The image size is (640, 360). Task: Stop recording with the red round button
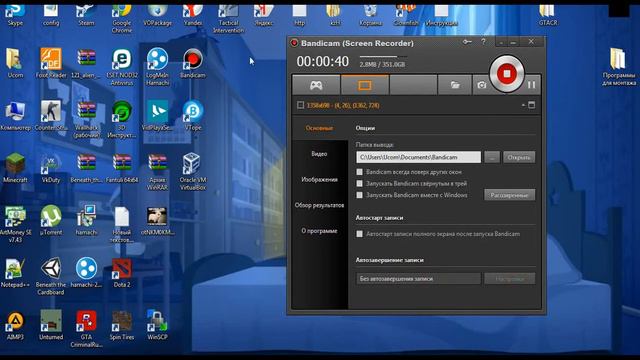(x=507, y=74)
